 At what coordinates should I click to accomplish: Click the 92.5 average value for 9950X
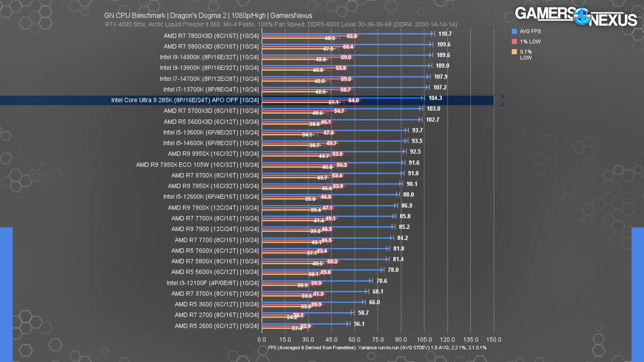[x=415, y=152]
